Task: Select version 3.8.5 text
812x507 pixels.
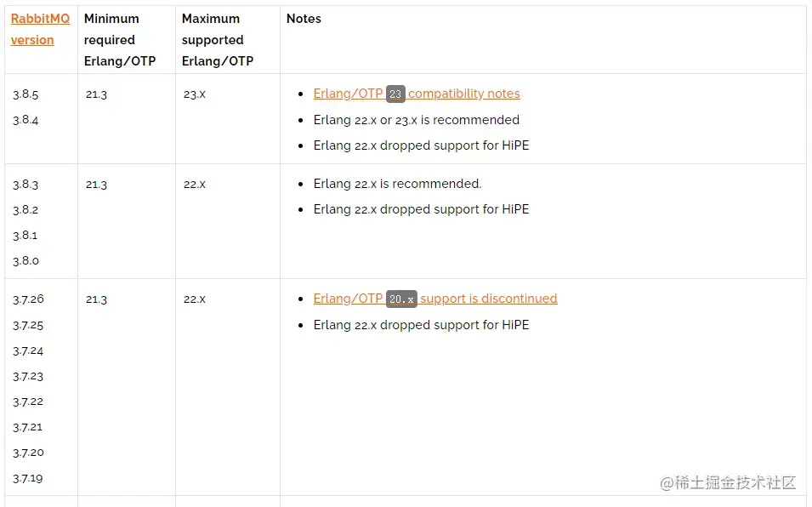Action: [26, 94]
